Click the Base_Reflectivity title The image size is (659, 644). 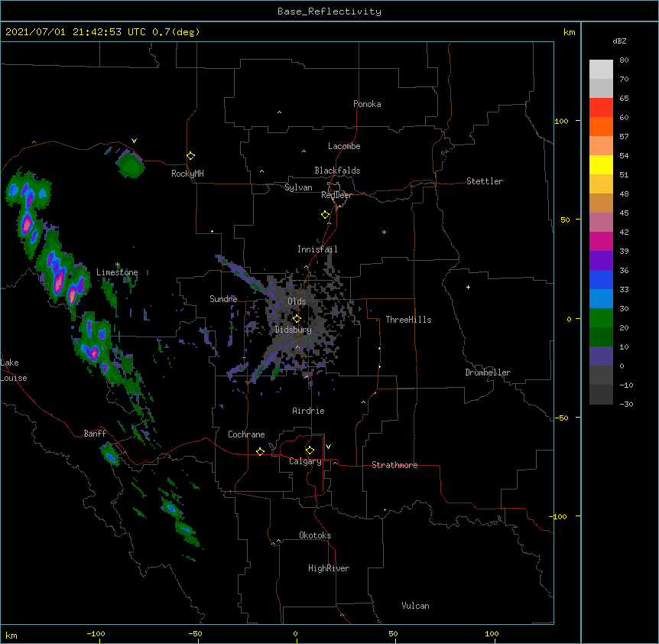(329, 11)
